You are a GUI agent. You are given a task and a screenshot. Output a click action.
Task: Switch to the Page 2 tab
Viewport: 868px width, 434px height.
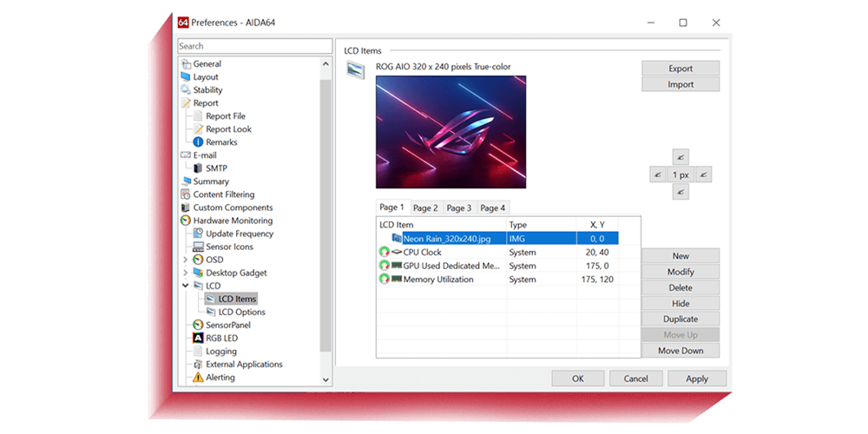point(425,208)
